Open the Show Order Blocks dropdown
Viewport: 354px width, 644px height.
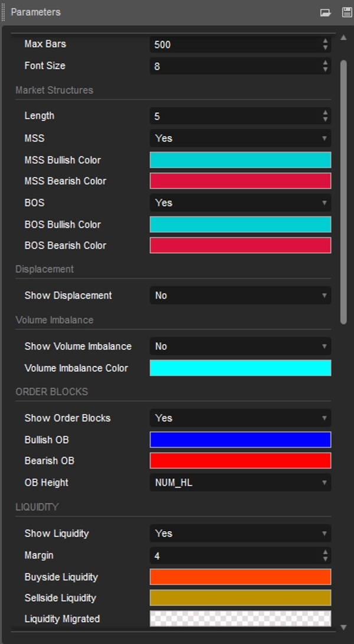point(240,418)
